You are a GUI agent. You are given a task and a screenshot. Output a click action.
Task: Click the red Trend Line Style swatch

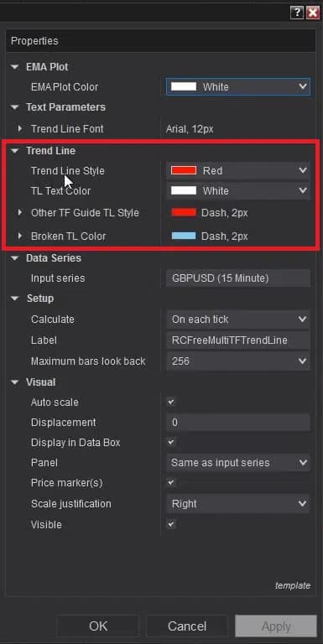(x=184, y=170)
